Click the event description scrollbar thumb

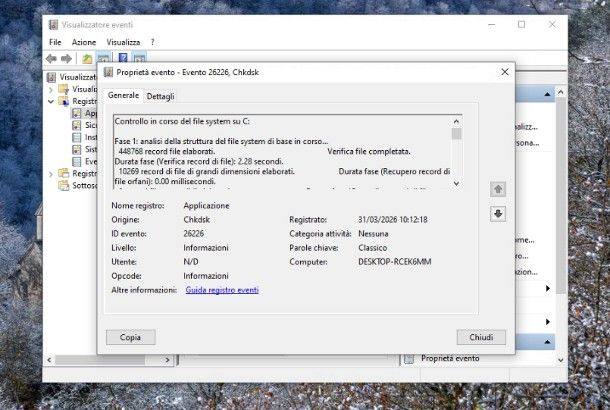456,133
